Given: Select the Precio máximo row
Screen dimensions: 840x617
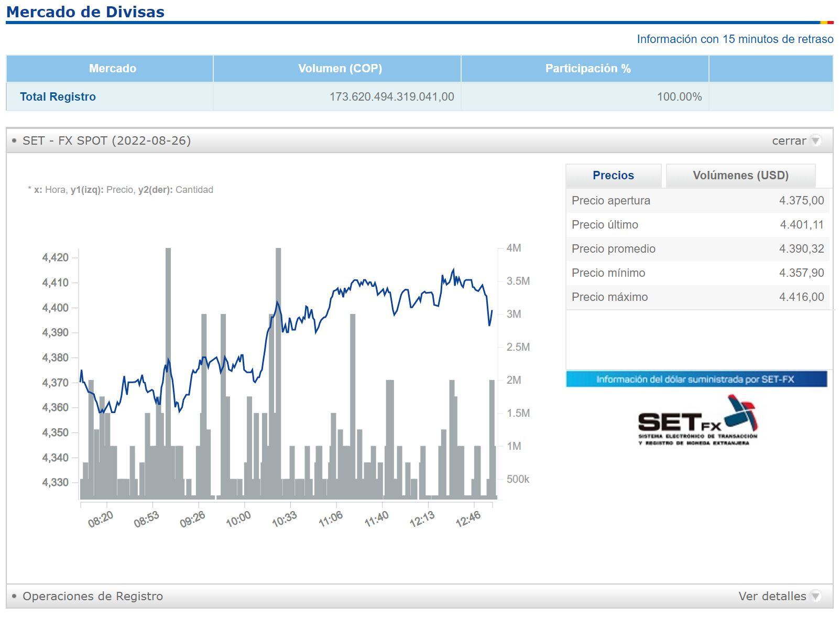Looking at the screenshot, I should coord(697,297).
